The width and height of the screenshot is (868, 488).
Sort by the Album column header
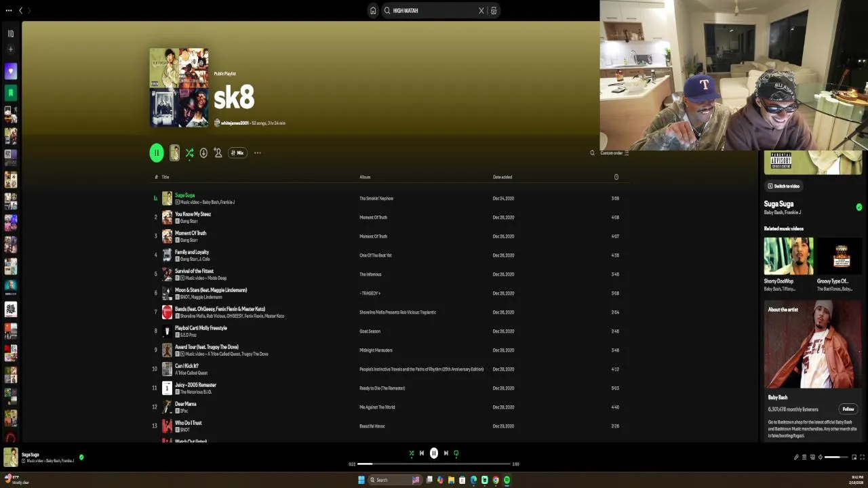pos(365,177)
